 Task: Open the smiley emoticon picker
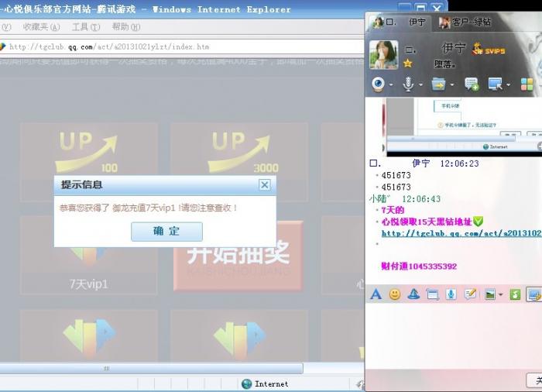pos(395,294)
